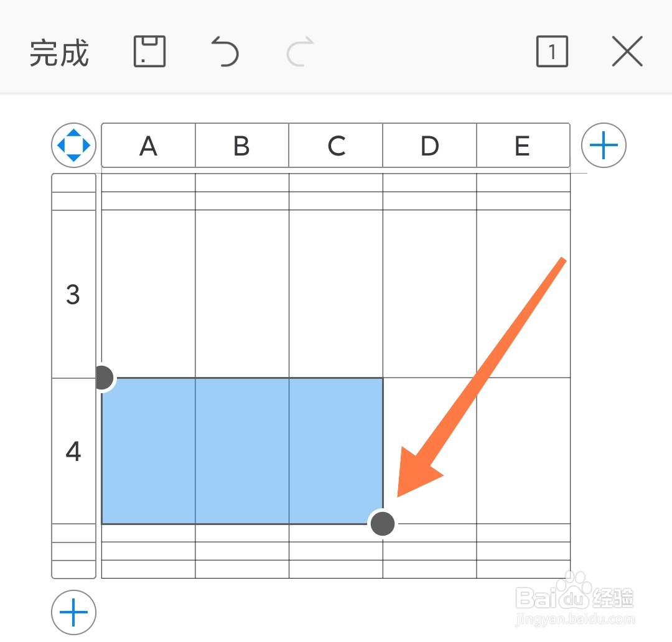The height and width of the screenshot is (642, 672).
Task: Tap the 完成 done button
Action: click(x=59, y=53)
